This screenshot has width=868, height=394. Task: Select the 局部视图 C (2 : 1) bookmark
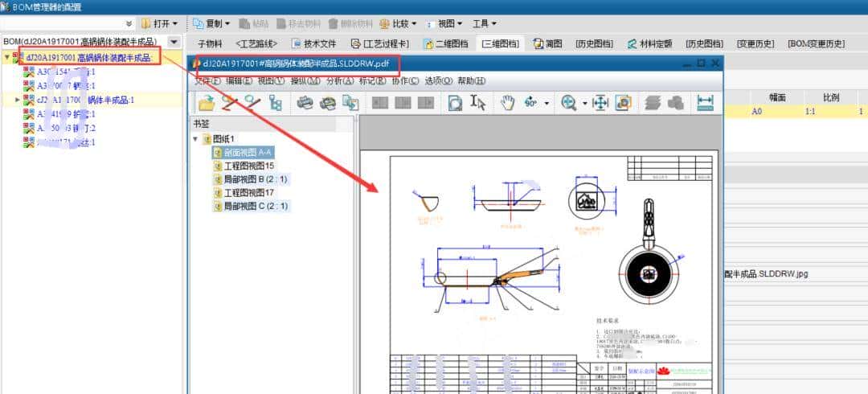250,206
